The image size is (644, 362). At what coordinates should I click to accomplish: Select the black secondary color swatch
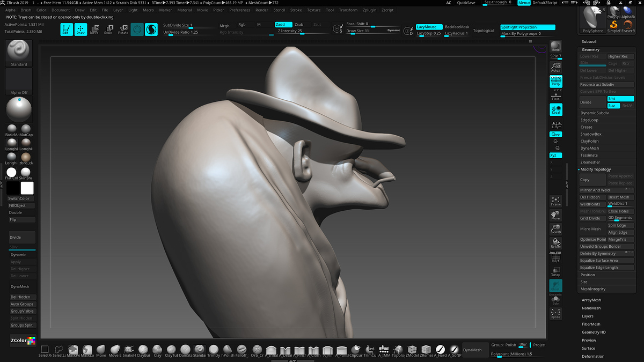point(12,188)
